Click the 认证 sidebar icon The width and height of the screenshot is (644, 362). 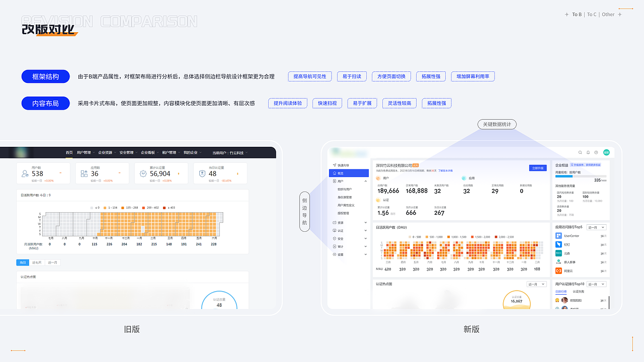pos(335,230)
